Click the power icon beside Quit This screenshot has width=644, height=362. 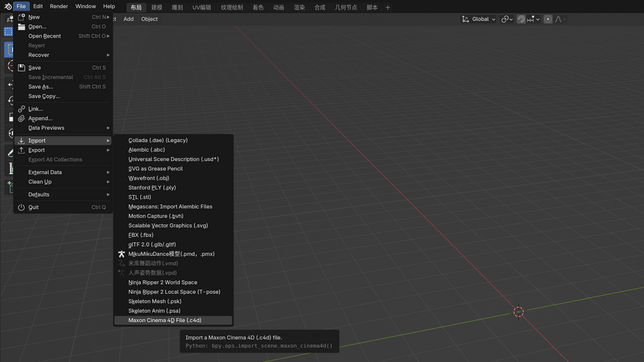(x=21, y=207)
